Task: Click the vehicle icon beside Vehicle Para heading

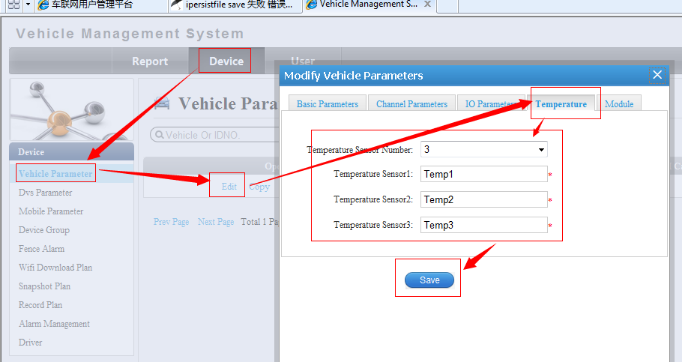Action: coord(162,104)
